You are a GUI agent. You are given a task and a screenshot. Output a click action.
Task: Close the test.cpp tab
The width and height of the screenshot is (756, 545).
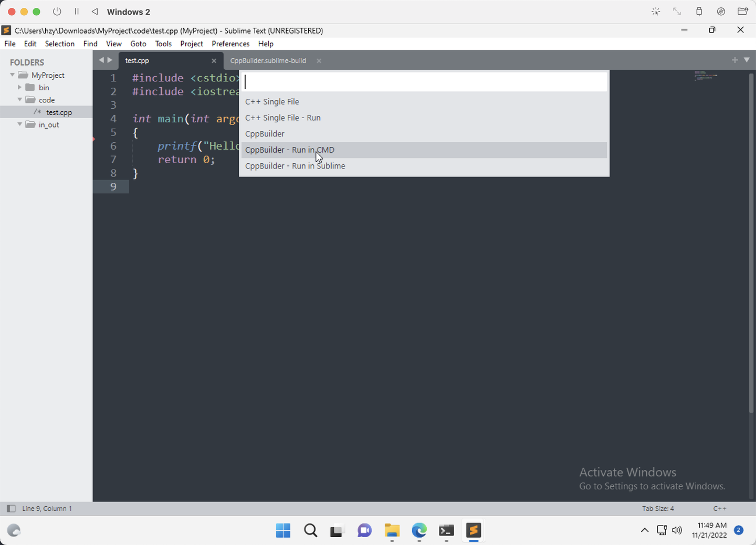coord(214,60)
